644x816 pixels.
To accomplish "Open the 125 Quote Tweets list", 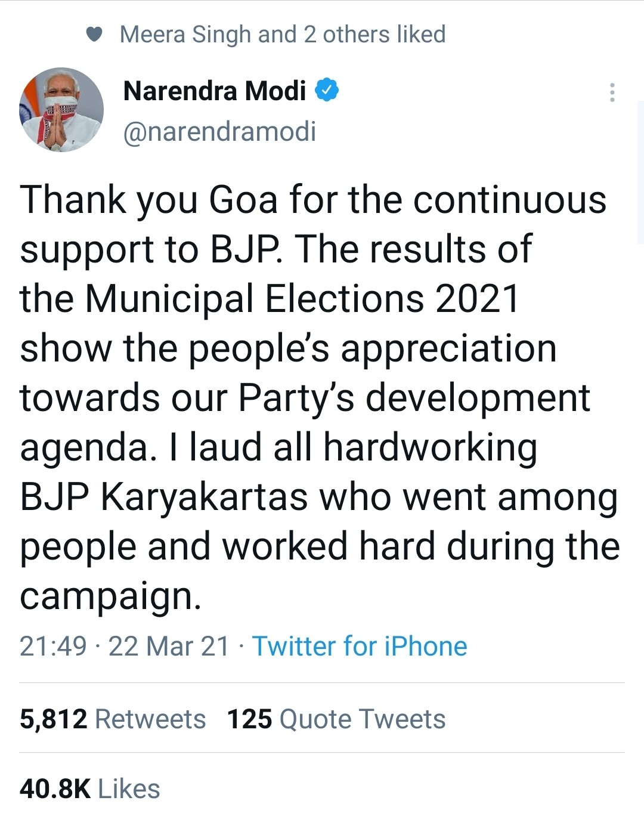I will [337, 718].
